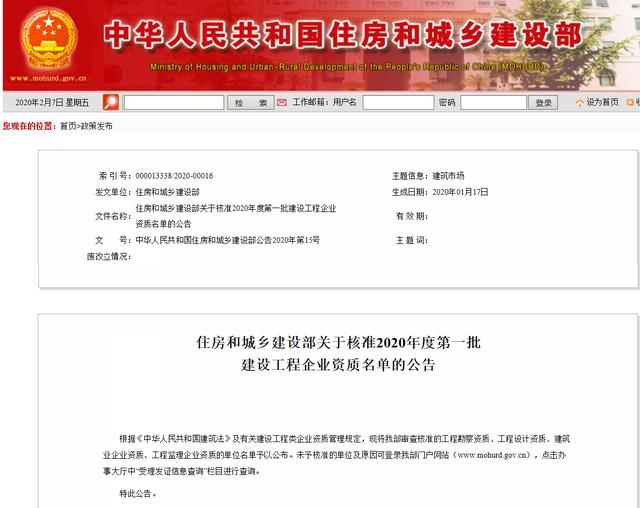
Task: Click the 您现在的位置 label
Action: pos(29,126)
